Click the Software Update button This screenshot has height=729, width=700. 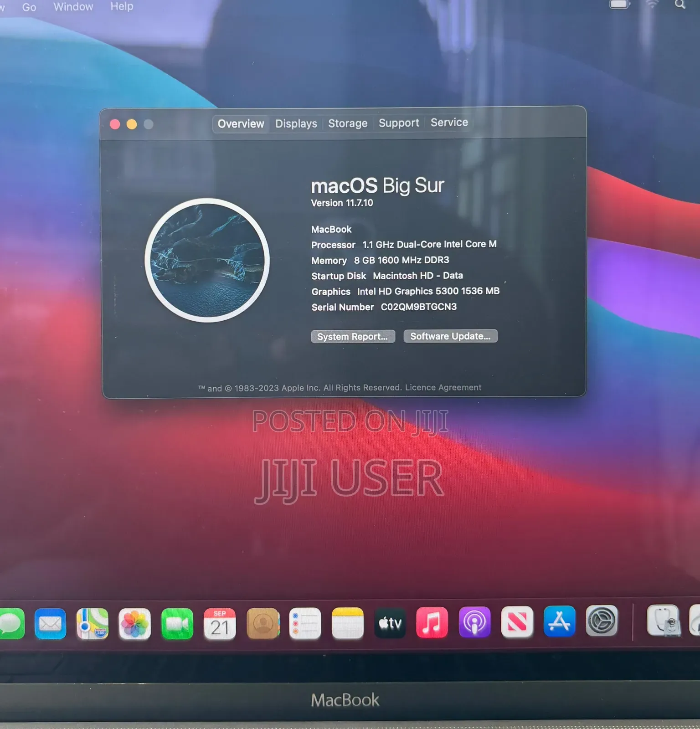coord(450,336)
